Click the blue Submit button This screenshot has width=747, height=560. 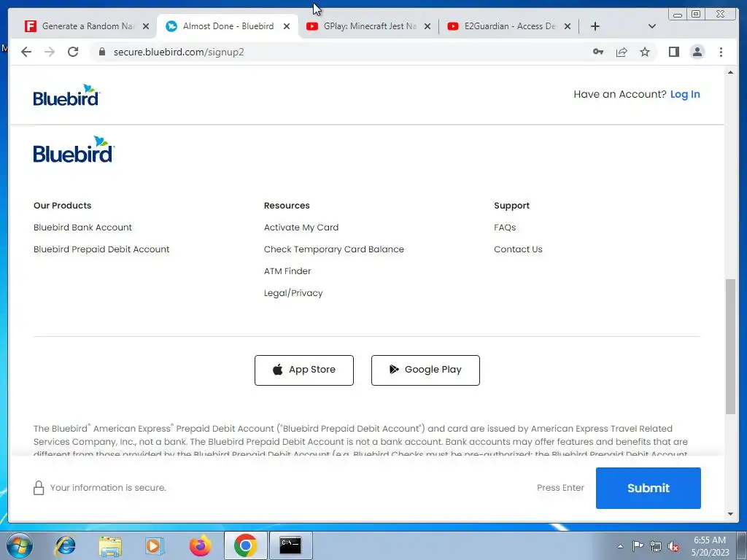648,488
